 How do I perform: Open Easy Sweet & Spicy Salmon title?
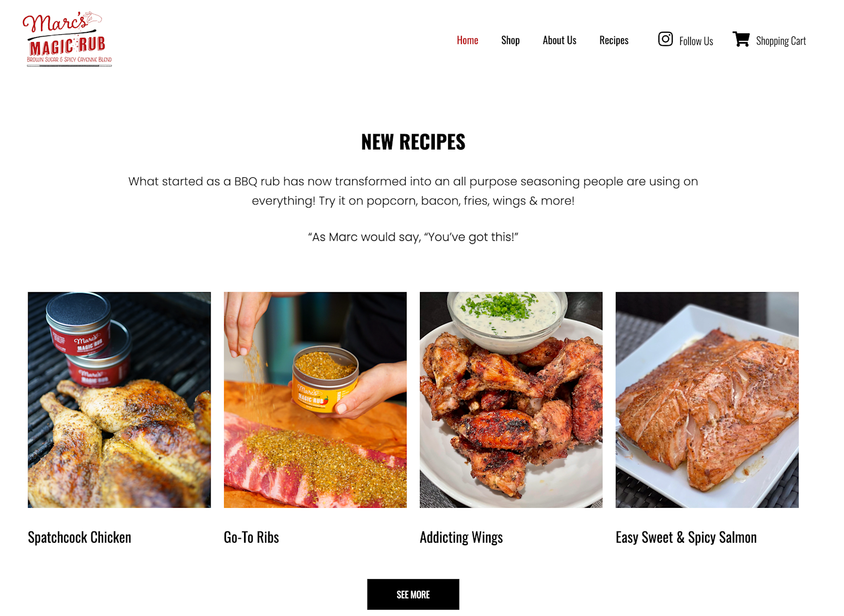pos(686,537)
